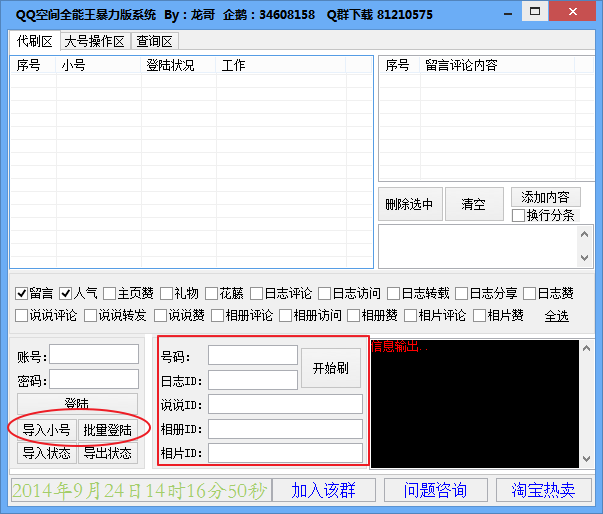The height and width of the screenshot is (514, 603).
Task: Click the 清空 button
Action: pyautogui.click(x=474, y=204)
